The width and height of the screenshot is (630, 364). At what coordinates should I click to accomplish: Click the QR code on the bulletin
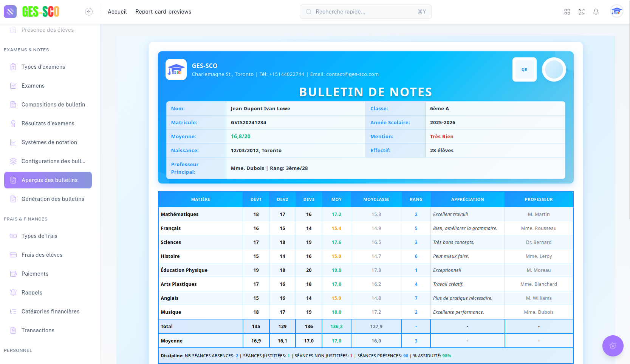[524, 69]
